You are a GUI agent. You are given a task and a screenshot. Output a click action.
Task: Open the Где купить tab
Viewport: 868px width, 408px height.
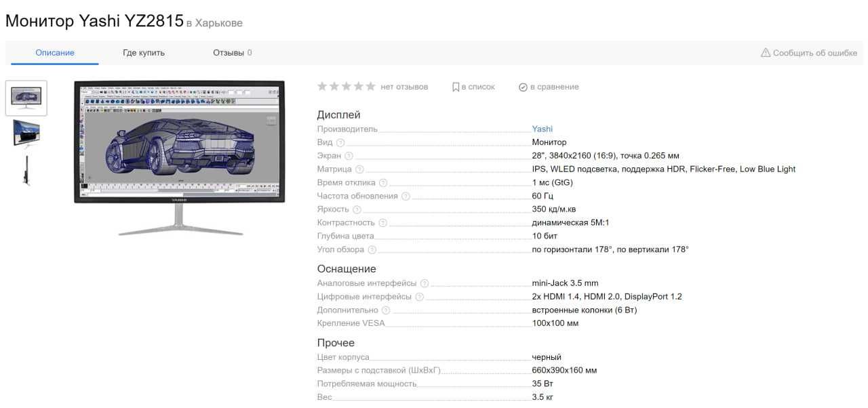[144, 53]
